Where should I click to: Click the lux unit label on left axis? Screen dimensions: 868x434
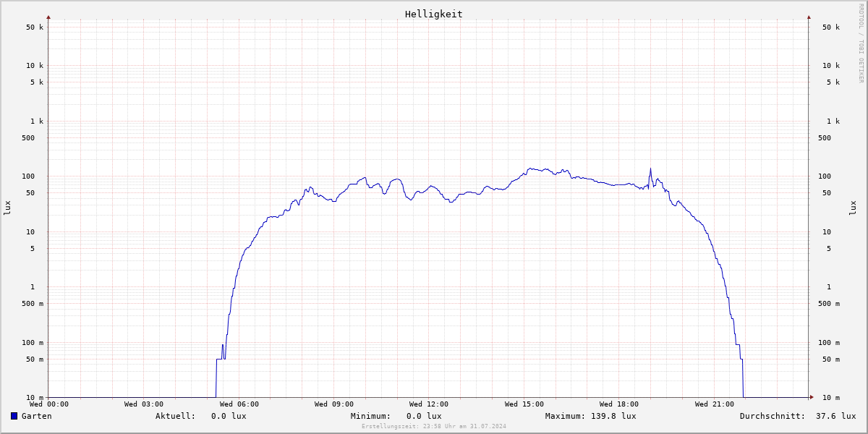pos(7,208)
